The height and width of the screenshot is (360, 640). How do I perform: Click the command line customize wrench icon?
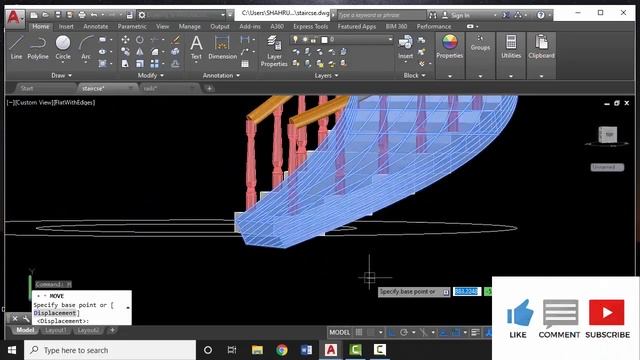click(x=26, y=318)
